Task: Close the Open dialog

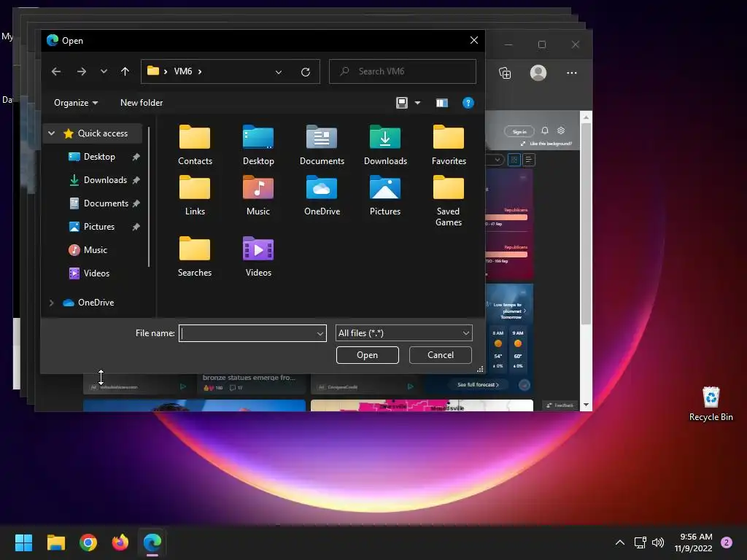Action: coord(473,41)
